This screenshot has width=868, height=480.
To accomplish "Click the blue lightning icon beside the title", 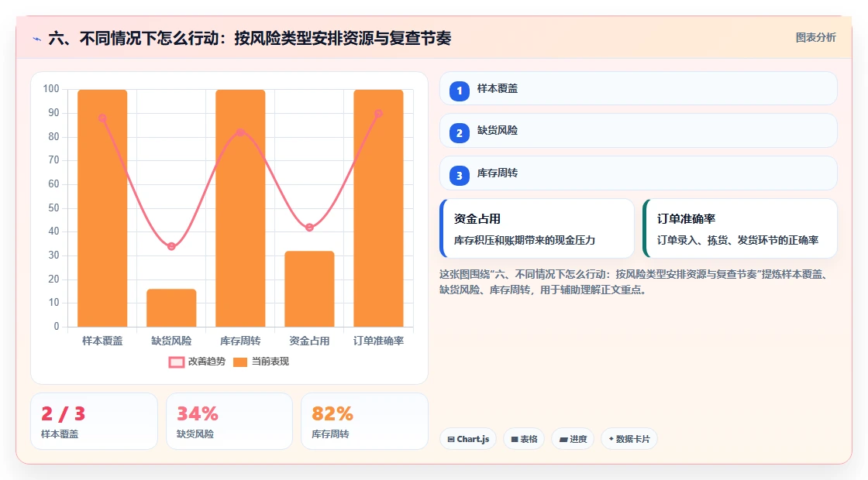I will pyautogui.click(x=37, y=39).
